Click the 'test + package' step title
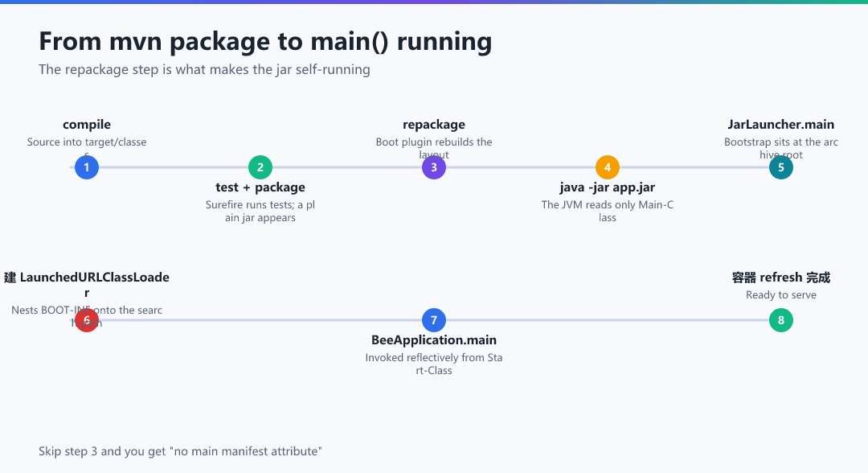868x473 pixels. 260,187
